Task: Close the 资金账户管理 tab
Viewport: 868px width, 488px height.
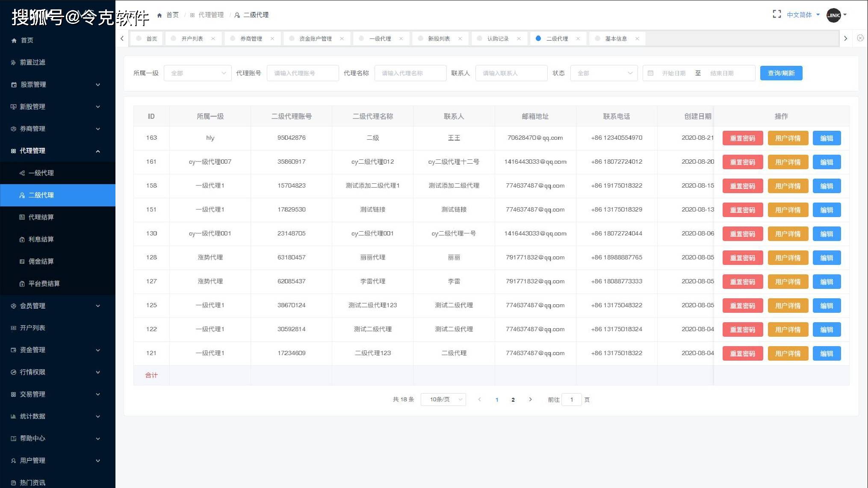Action: (x=342, y=38)
